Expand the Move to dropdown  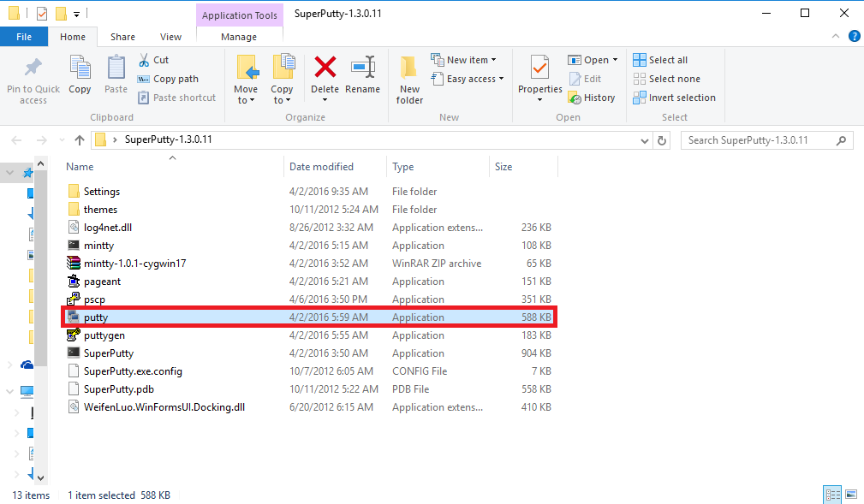point(246,100)
